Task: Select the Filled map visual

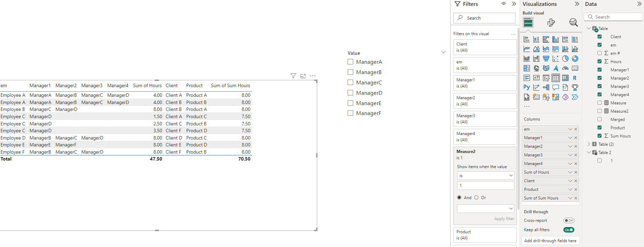Action: point(546,68)
